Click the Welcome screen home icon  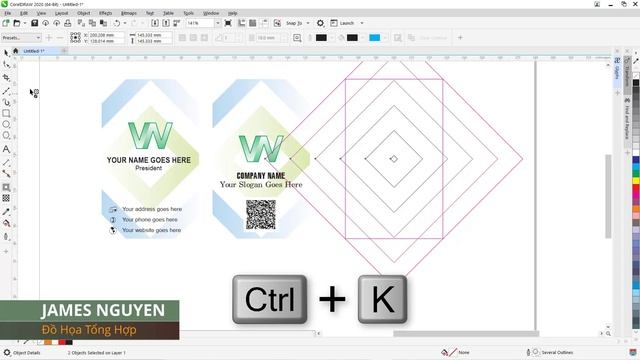coord(16,51)
